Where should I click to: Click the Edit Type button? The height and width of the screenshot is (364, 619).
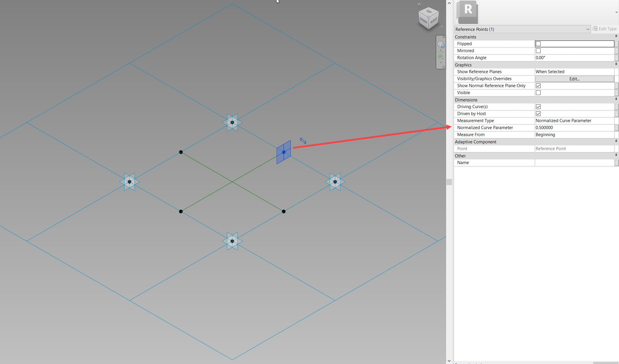pyautogui.click(x=607, y=29)
